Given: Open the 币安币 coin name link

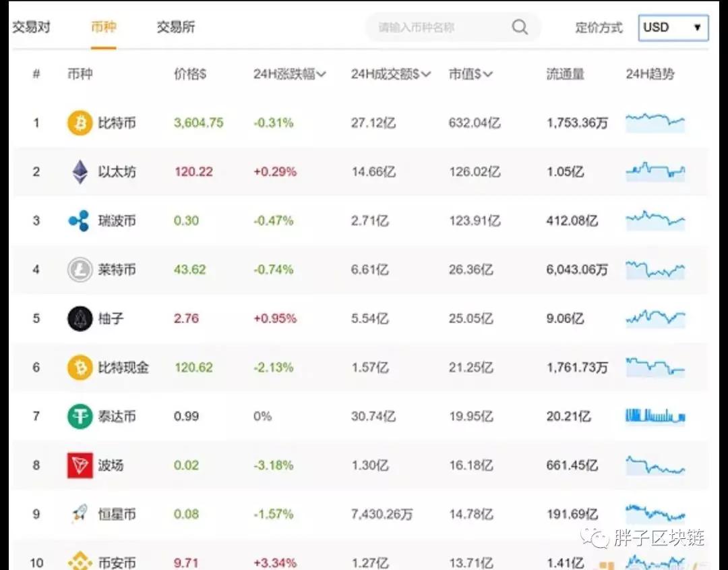Looking at the screenshot, I should pyautogui.click(x=117, y=563).
